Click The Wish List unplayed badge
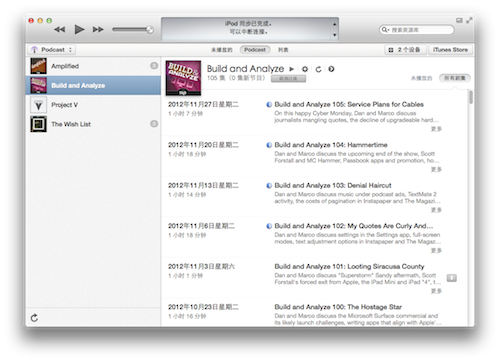This screenshot has width=500, height=362. [154, 124]
